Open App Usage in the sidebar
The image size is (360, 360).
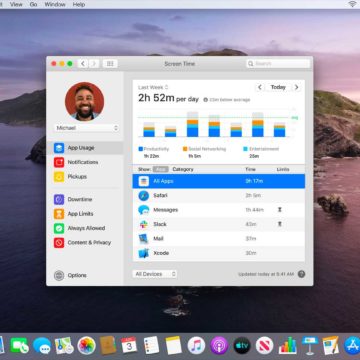pos(85,148)
